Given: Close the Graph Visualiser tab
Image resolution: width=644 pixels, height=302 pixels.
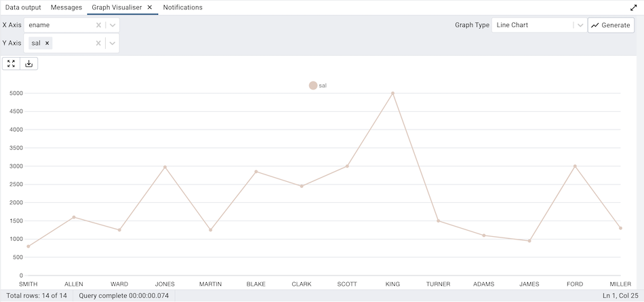Looking at the screenshot, I should coord(150,7).
